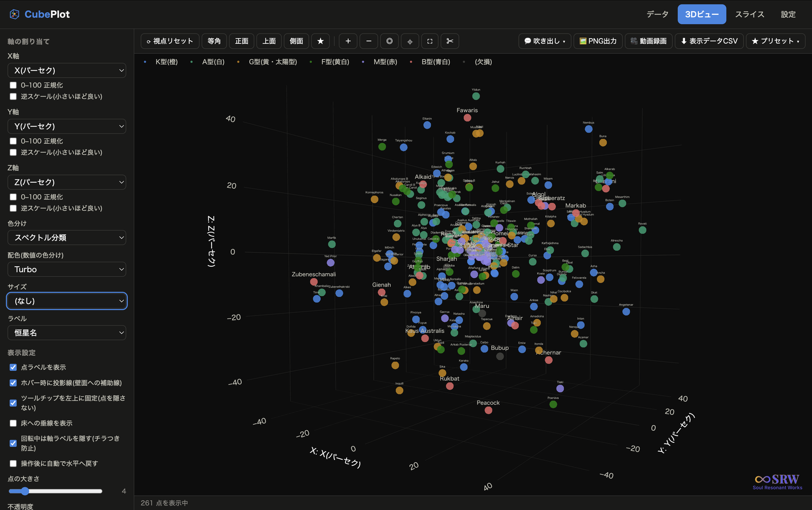Viewport: 812px width, 510px height.
Task: Switch to the データ tab
Action: point(657,14)
